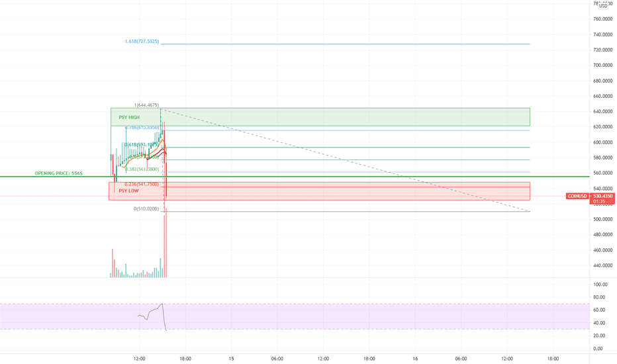The height and width of the screenshot is (364, 617).
Task: Click the 620.0000 price axis value
Action: 603,127
